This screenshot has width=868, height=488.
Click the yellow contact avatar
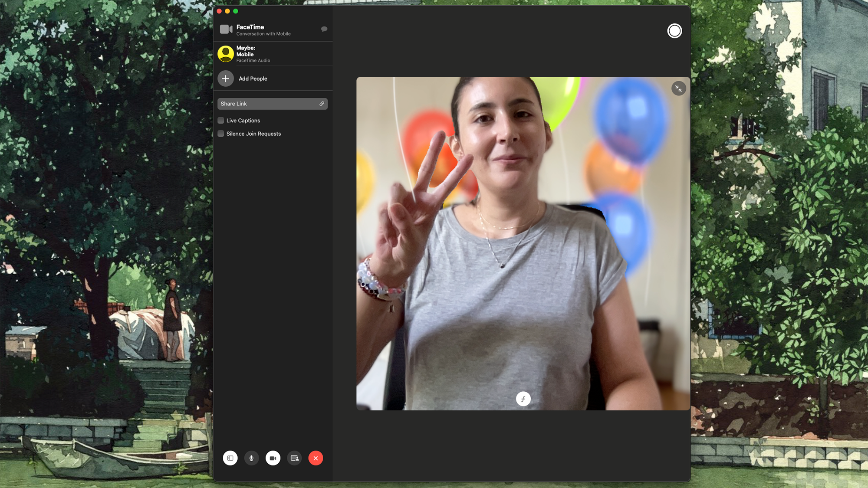pos(226,54)
